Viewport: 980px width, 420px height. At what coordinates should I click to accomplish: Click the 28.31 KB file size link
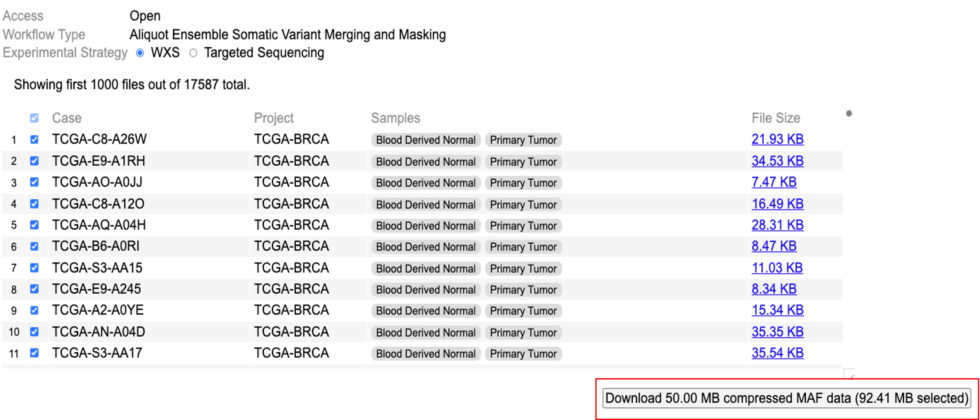pyautogui.click(x=777, y=225)
